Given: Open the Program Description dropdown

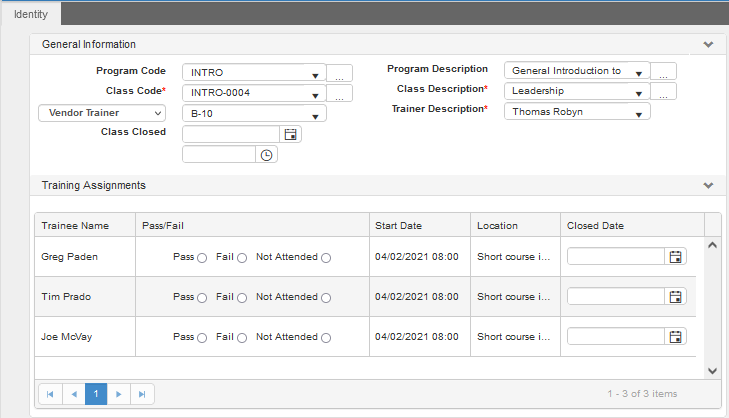Looking at the screenshot, I should coord(639,73).
